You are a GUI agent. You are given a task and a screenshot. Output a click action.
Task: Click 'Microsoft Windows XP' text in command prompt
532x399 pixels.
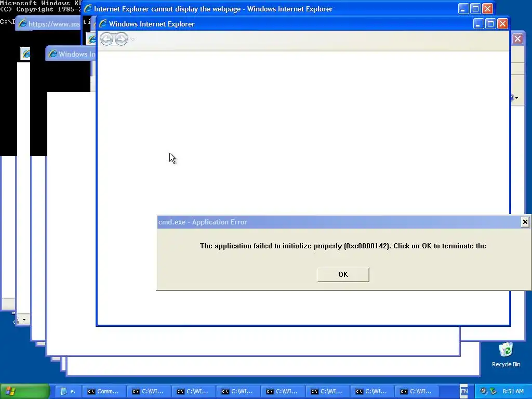point(41,3)
